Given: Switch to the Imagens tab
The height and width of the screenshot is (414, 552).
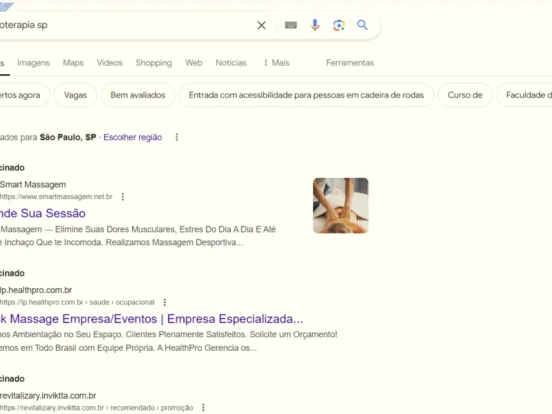Looking at the screenshot, I should point(33,63).
